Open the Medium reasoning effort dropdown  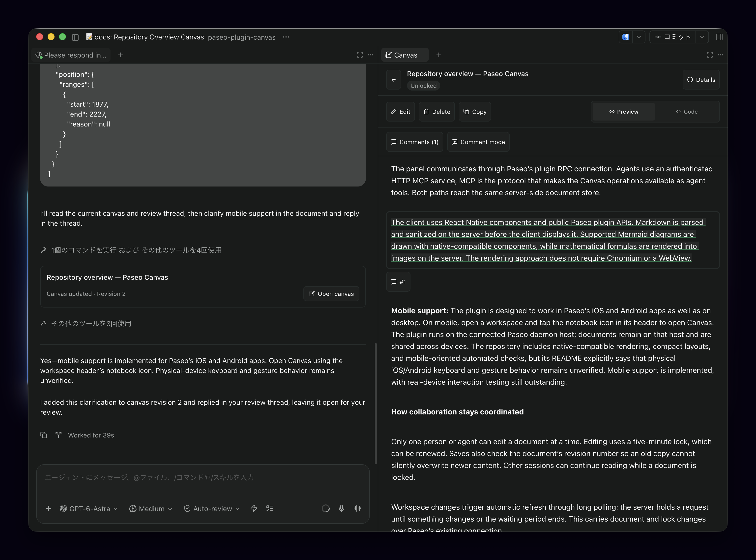(151, 508)
